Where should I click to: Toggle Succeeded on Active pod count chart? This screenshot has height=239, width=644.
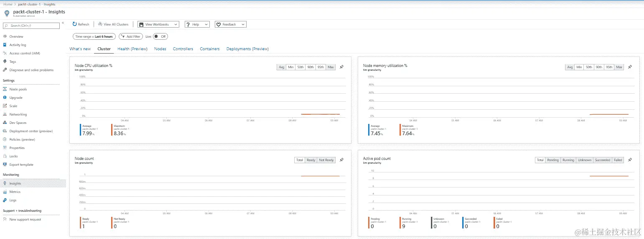[x=603, y=160]
